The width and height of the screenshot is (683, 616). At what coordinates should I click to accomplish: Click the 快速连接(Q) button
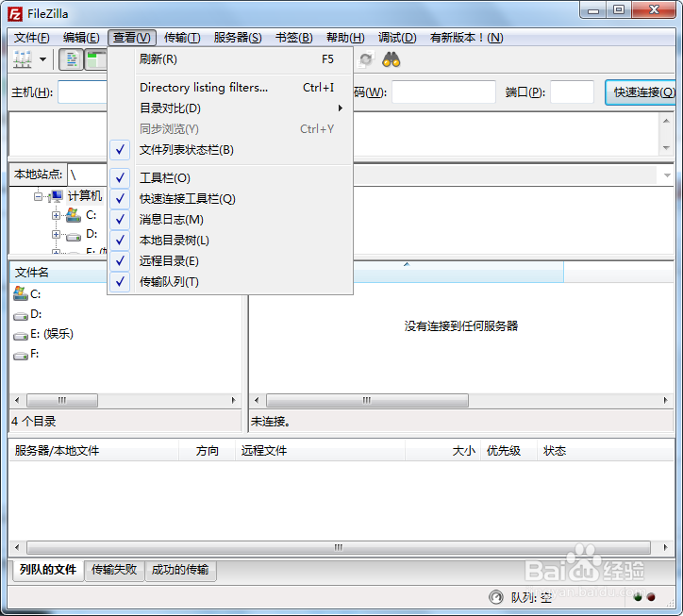(641, 92)
